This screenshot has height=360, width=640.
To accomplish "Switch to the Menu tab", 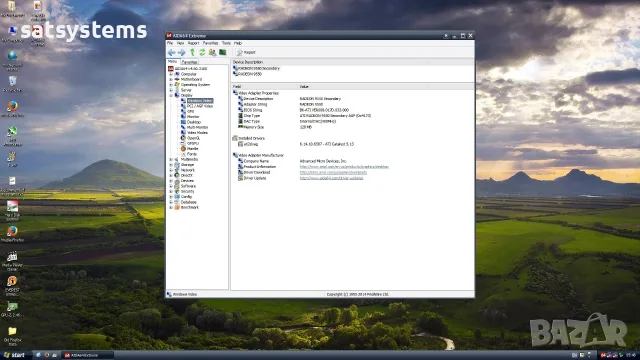I will point(172,62).
